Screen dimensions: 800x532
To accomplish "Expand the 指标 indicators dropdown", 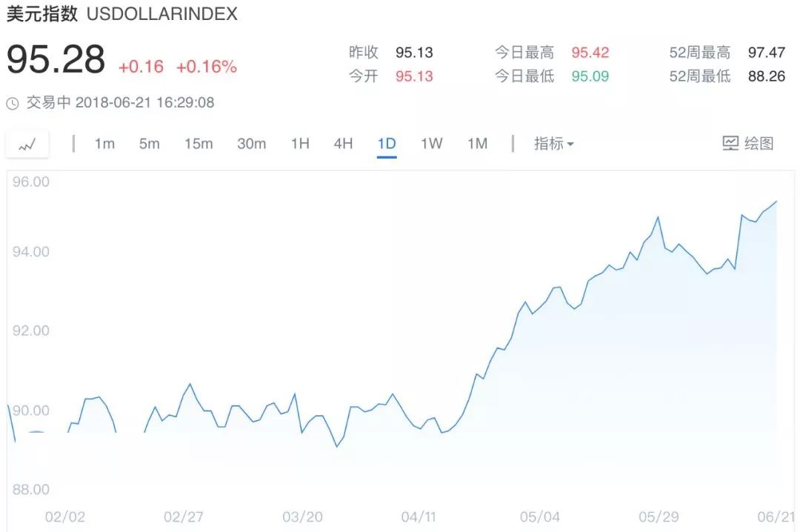I will 553,144.
